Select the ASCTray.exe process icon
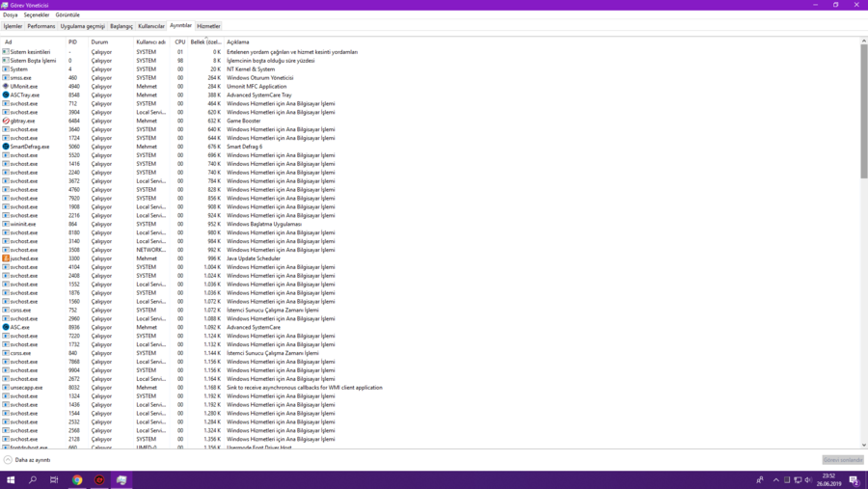This screenshot has width=868, height=489. coord(6,95)
